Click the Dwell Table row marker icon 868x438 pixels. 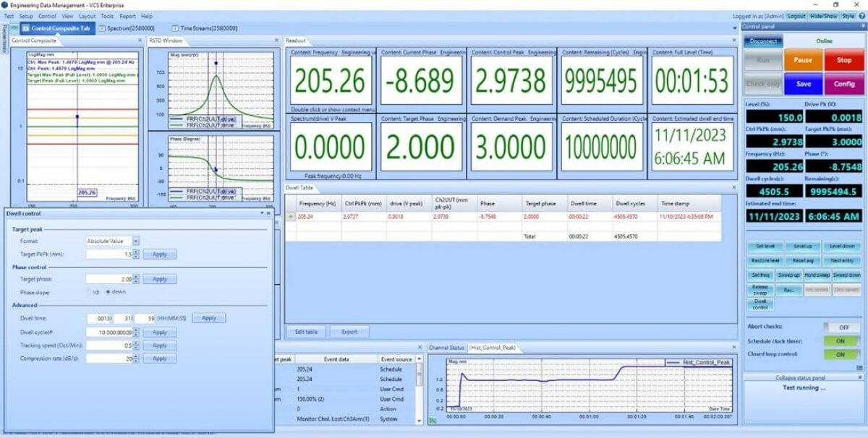tap(292, 216)
